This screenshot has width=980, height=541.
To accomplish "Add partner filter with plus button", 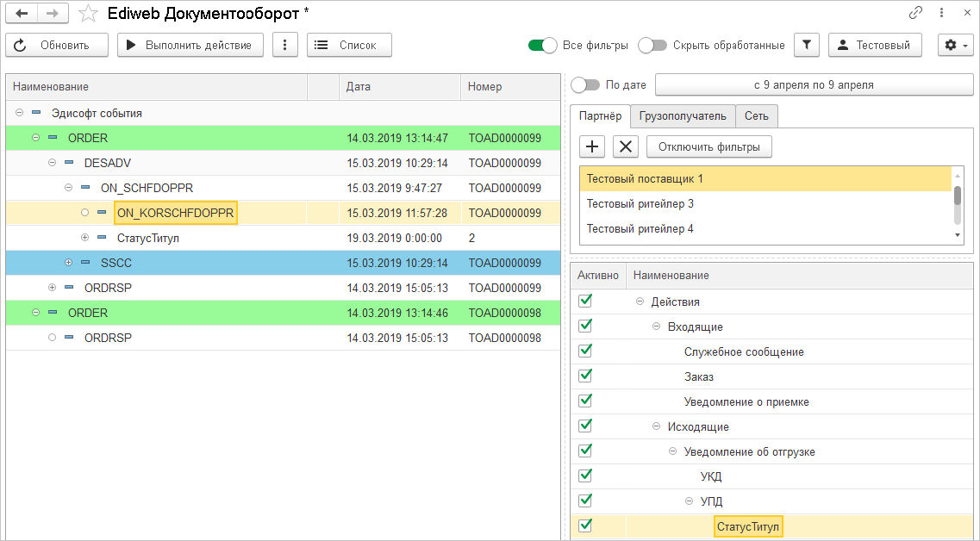I will point(592,146).
